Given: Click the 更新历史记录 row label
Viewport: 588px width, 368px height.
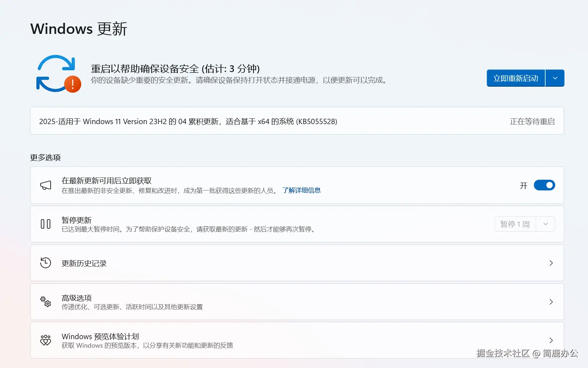Looking at the screenshot, I should click(x=84, y=264).
